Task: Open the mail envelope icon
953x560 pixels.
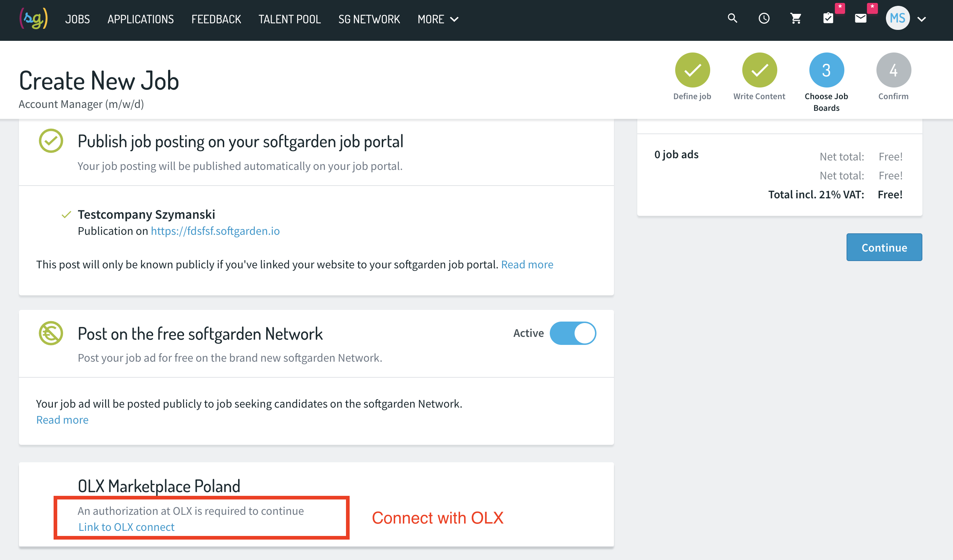Action: [x=860, y=18]
